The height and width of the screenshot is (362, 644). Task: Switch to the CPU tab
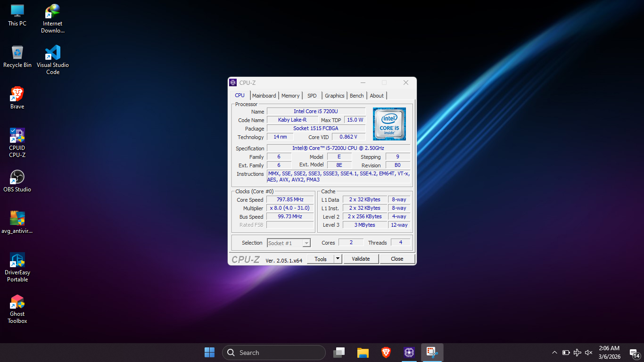[240, 95]
